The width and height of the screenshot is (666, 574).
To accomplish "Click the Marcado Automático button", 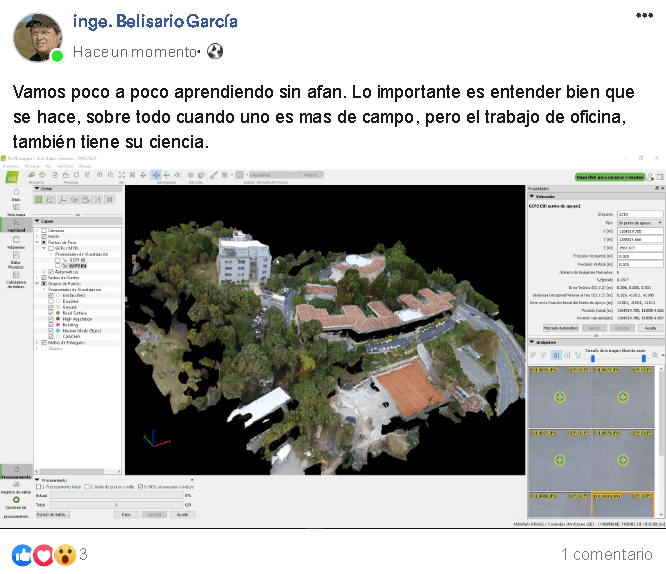I will click(561, 328).
